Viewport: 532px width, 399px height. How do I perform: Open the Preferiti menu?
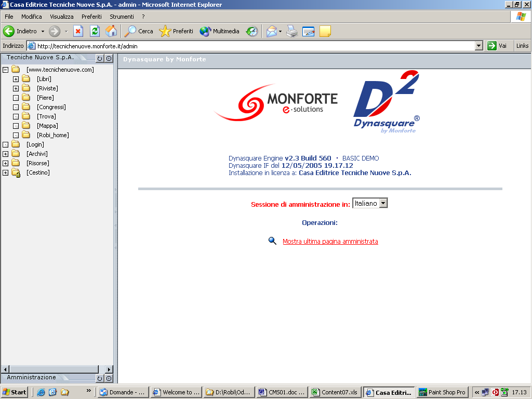click(x=91, y=17)
